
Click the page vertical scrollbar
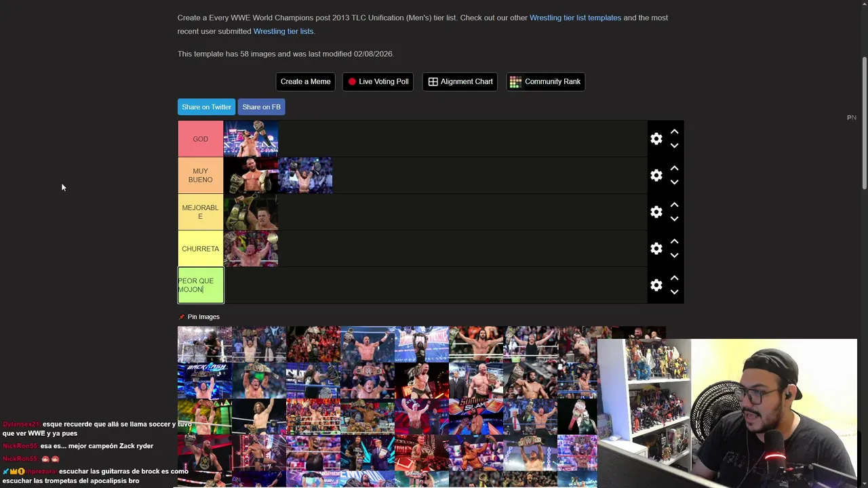pyautogui.click(x=864, y=122)
